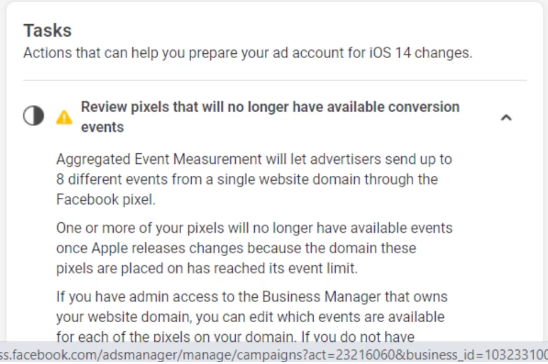Click the 'Business Manager' text

(x=321, y=297)
